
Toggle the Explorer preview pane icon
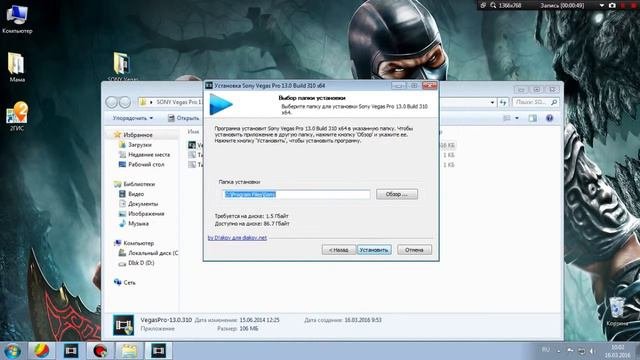(x=533, y=118)
